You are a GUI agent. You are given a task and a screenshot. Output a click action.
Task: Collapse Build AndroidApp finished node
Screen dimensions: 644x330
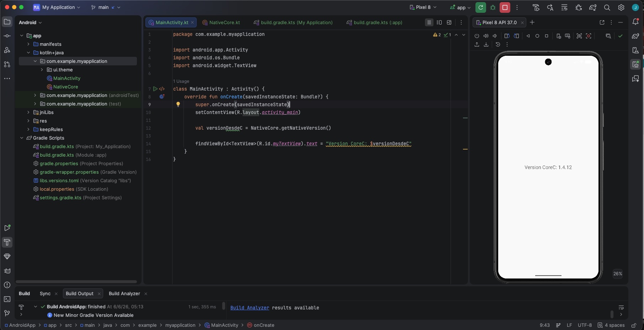tap(36, 307)
